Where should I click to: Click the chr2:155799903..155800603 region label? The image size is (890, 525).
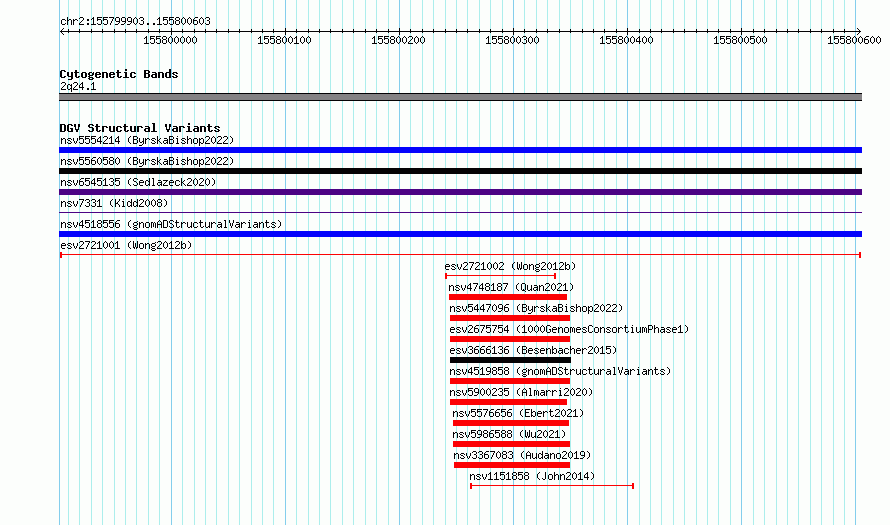tap(135, 22)
